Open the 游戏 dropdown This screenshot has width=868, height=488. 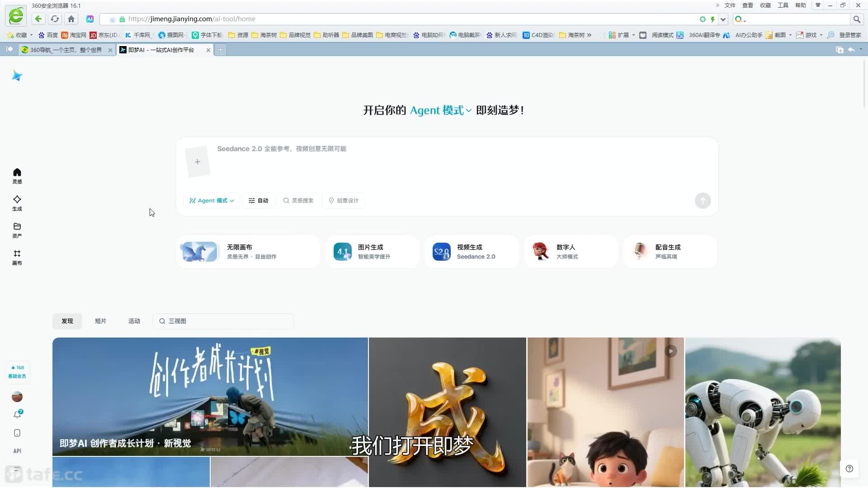[809, 35]
